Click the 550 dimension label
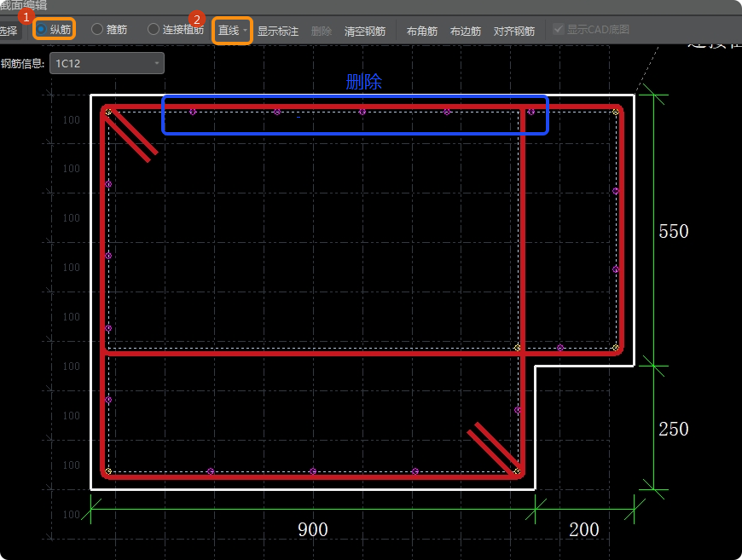This screenshot has width=742, height=560. (x=674, y=231)
